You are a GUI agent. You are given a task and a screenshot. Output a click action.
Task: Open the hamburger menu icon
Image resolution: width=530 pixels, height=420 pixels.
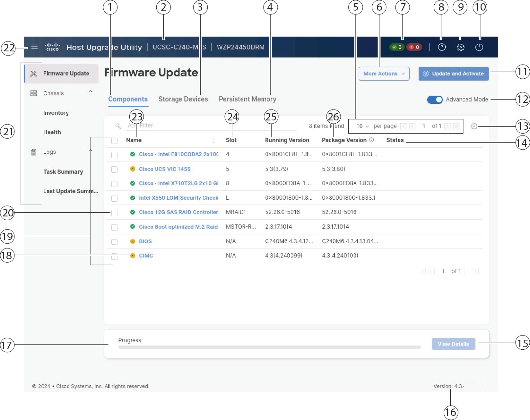(x=34, y=47)
